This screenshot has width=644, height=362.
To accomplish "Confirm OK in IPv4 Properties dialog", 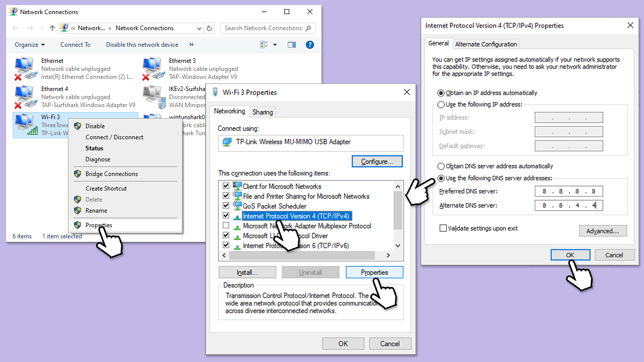I will [x=570, y=255].
